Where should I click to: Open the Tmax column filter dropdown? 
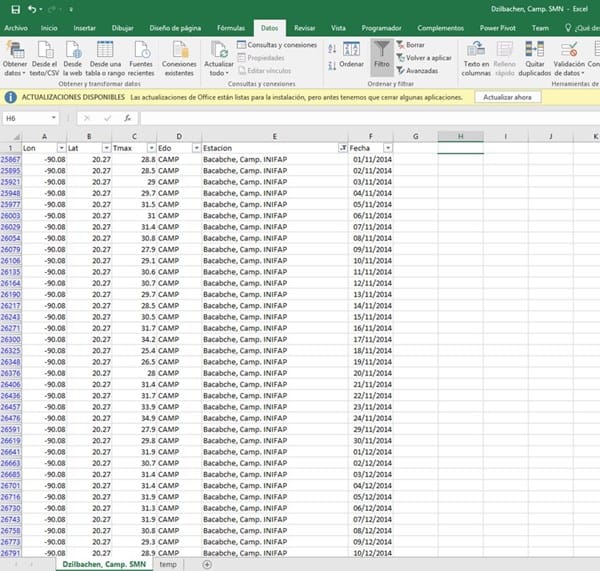148,148
